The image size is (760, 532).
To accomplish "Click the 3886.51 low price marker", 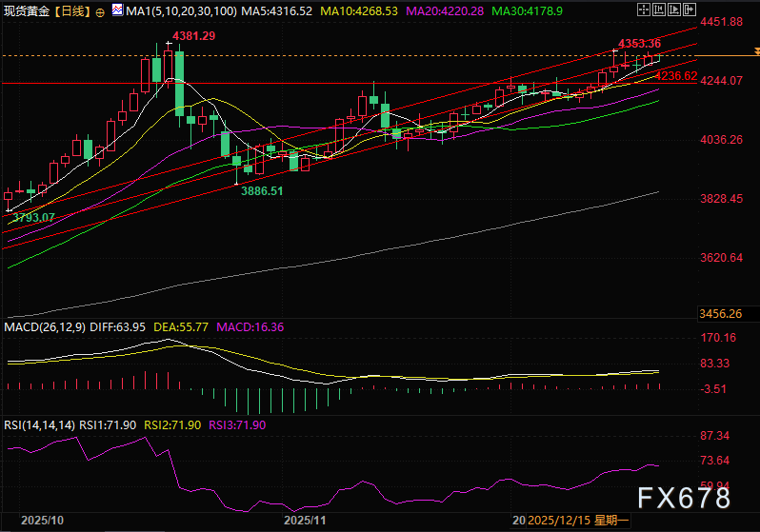I will point(260,190).
